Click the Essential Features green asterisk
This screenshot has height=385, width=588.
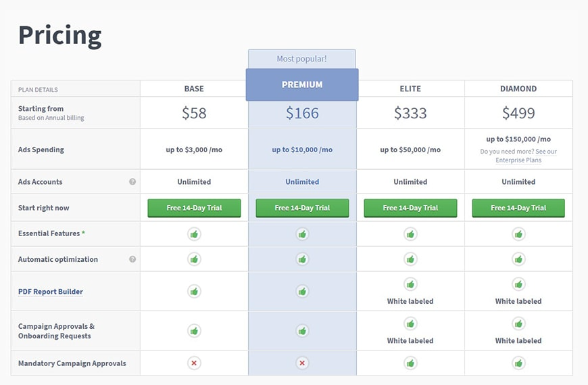point(83,233)
